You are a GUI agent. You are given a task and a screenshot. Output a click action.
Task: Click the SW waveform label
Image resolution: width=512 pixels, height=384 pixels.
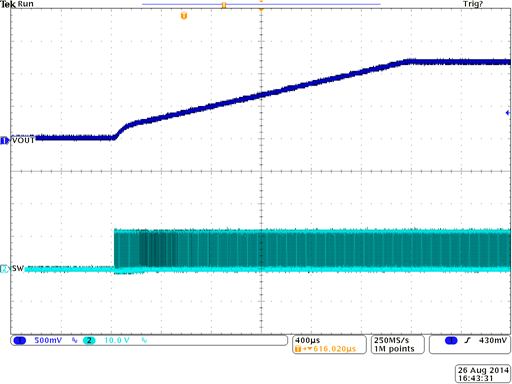(x=18, y=268)
